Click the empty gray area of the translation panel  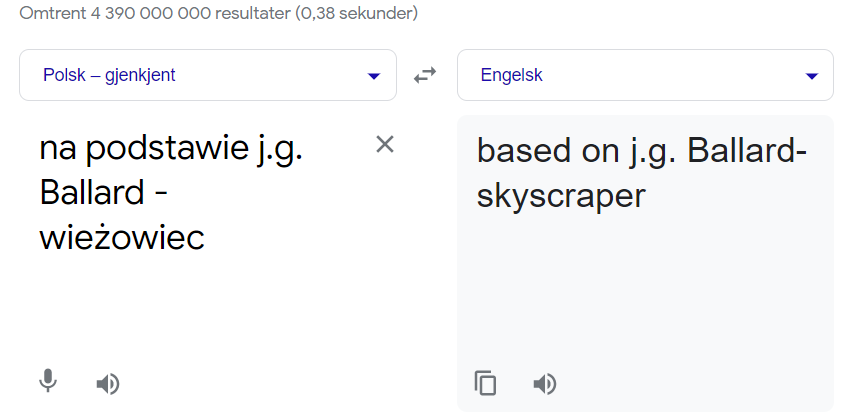(645, 290)
